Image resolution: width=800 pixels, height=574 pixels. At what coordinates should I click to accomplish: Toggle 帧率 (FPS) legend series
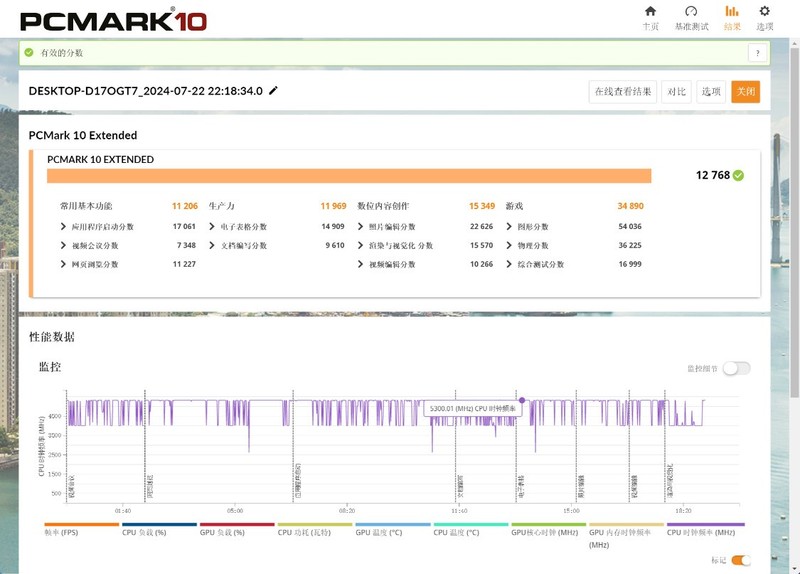click(81, 529)
